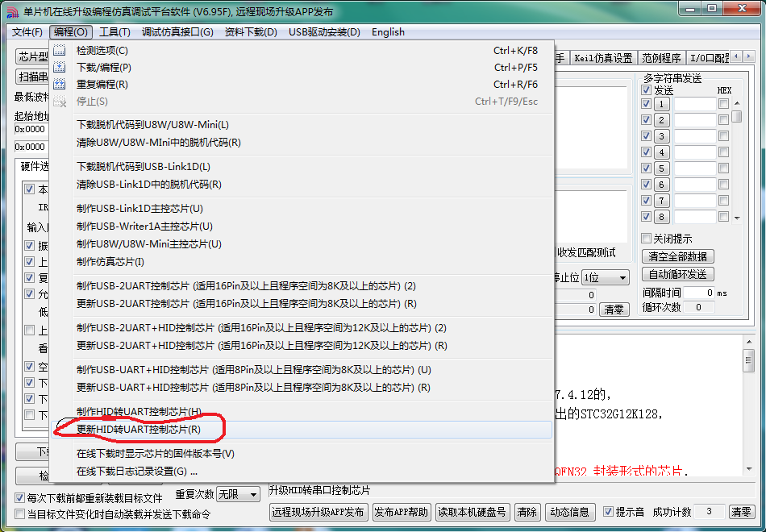Click send button number 3
The image size is (766, 532).
[x=661, y=136]
